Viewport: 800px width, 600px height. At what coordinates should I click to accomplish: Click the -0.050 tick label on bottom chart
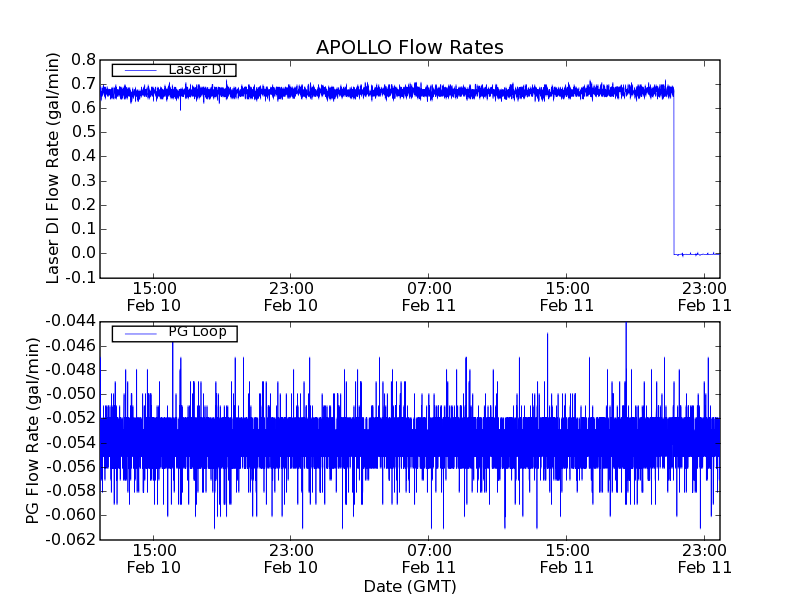[70, 394]
